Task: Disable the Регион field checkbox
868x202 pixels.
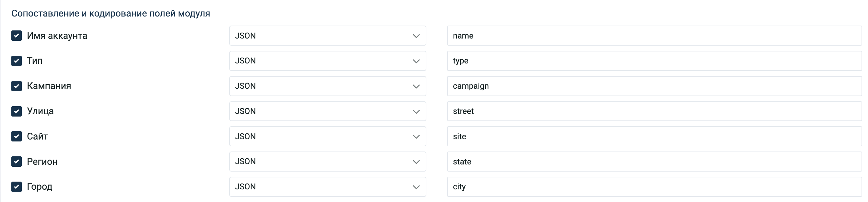Action: coord(17,162)
